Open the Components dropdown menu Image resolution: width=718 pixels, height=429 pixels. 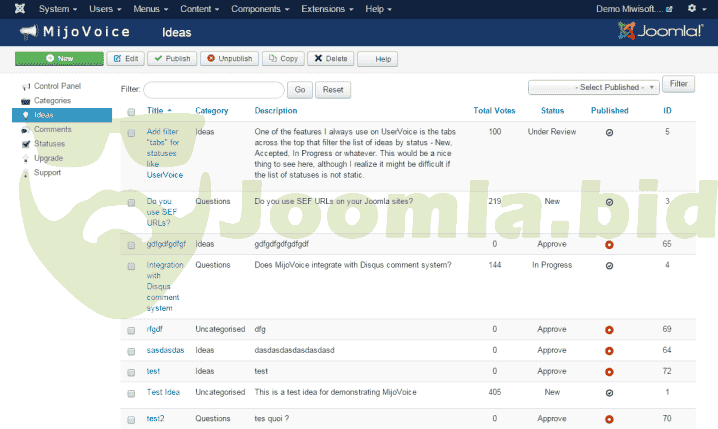pyautogui.click(x=259, y=9)
